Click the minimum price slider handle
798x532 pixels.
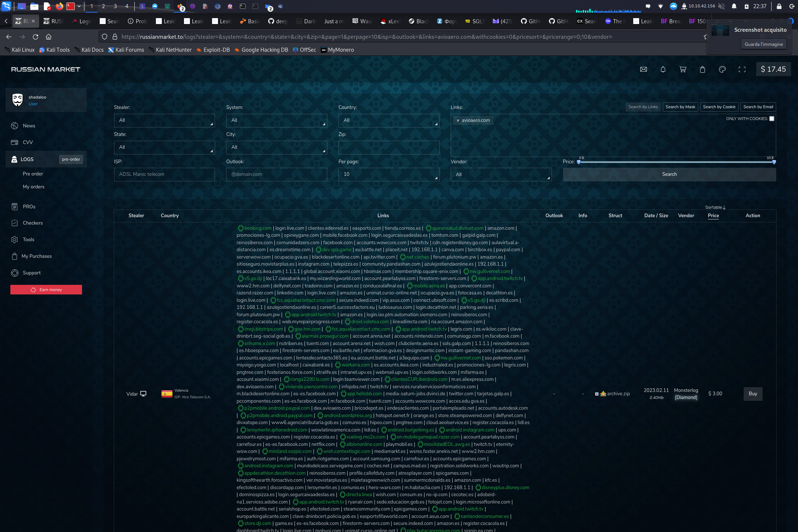[x=579, y=162]
